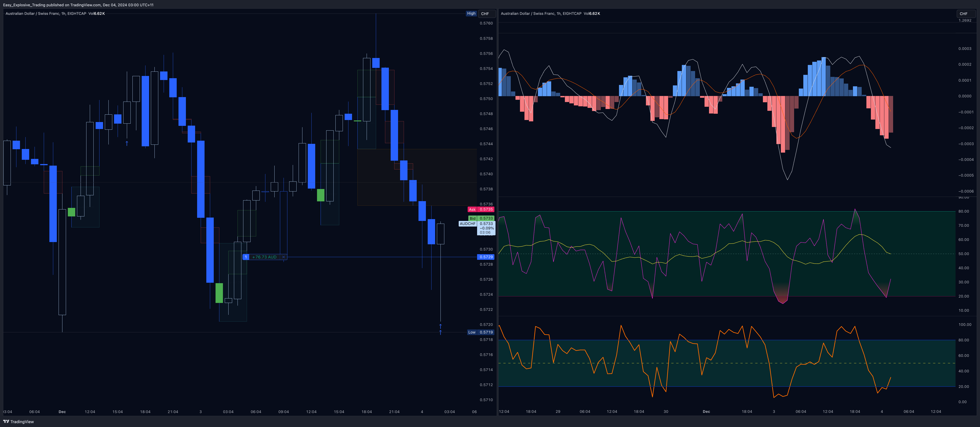This screenshot has width=980, height=427.
Task: Select the +76.73 AUD profit label
Action: click(x=264, y=257)
